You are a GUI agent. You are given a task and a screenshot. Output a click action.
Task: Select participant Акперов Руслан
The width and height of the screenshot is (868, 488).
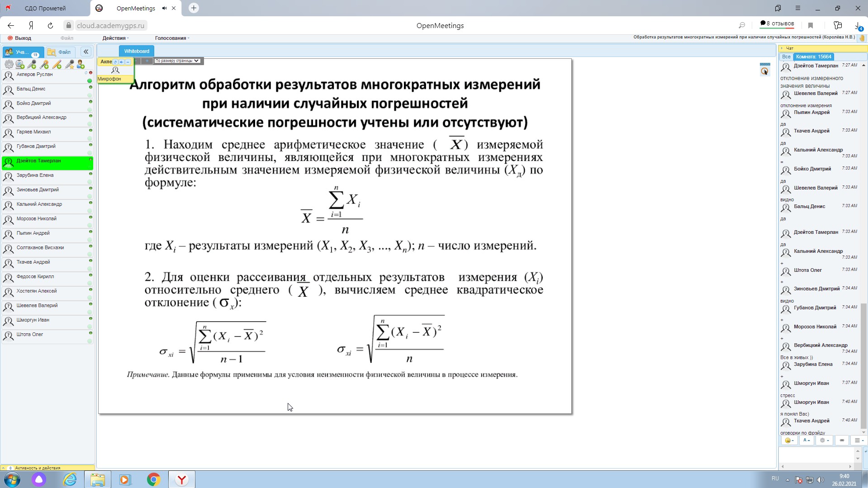click(x=47, y=76)
